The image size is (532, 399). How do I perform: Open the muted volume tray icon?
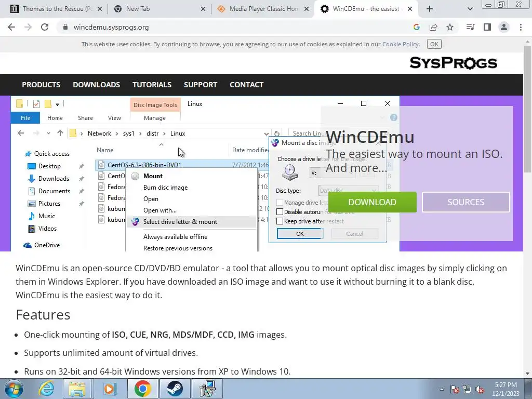click(x=480, y=389)
